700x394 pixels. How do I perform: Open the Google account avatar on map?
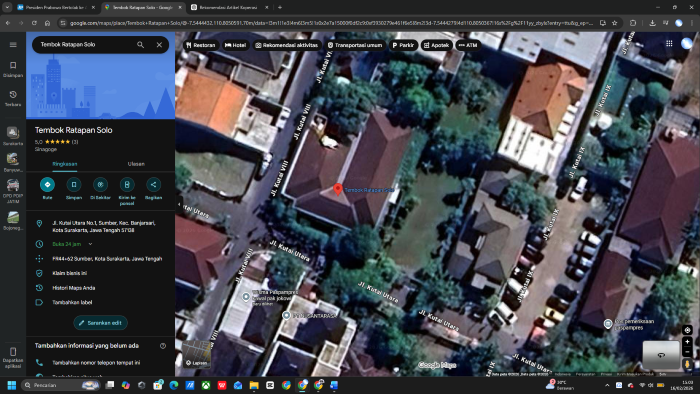pyautogui.click(x=687, y=43)
